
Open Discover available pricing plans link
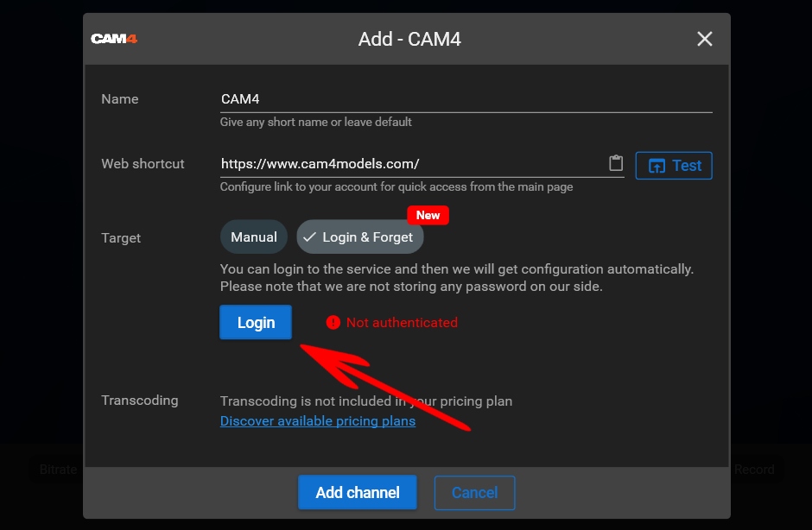click(x=318, y=420)
